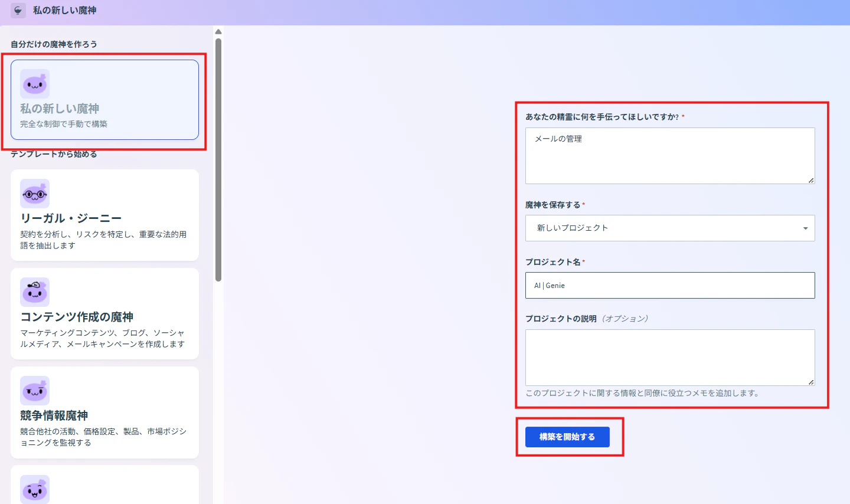The height and width of the screenshot is (504, 850).
Task: Click the プロジェクトの説明 (オプション) label
Action: click(x=587, y=319)
